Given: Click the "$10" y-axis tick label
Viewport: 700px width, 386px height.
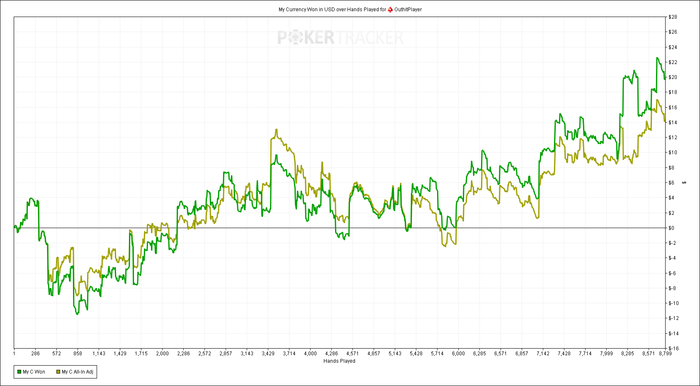Looking at the screenshot, I should coord(674,153).
